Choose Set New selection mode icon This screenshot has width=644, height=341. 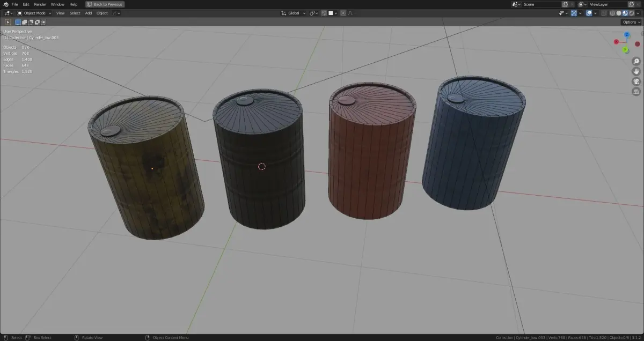pyautogui.click(x=18, y=22)
